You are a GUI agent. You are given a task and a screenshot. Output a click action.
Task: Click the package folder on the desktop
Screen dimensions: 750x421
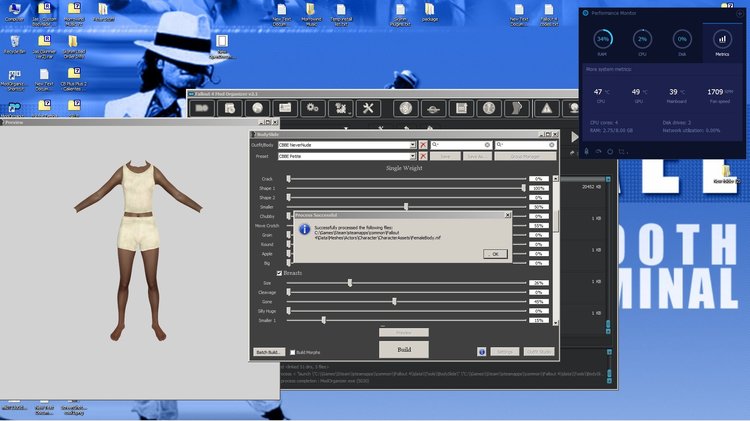[430, 12]
